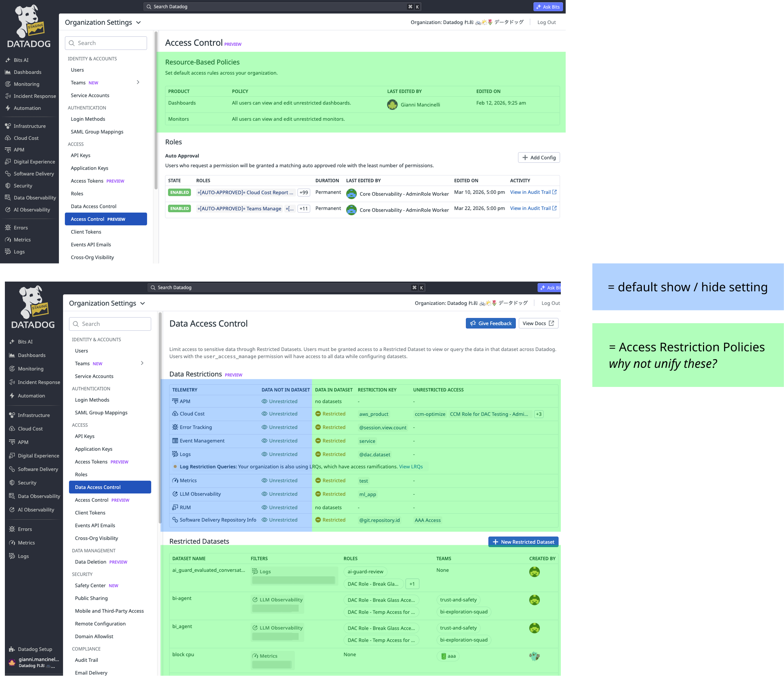Click the Logs icon in the Telemetry table
Viewport: 784px width, 676px height.
point(175,454)
